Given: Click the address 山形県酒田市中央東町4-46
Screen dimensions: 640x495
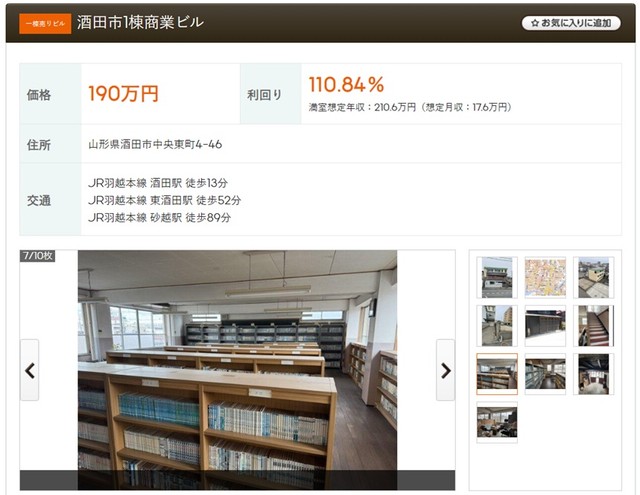Looking at the screenshot, I should coord(155,144).
